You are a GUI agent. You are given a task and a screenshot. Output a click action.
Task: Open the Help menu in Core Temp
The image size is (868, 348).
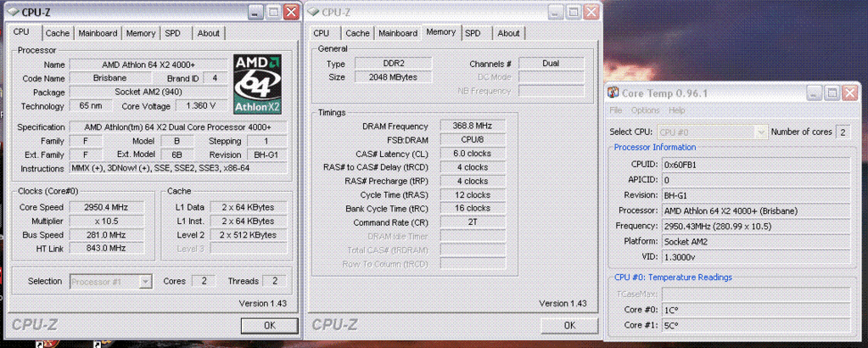click(676, 110)
